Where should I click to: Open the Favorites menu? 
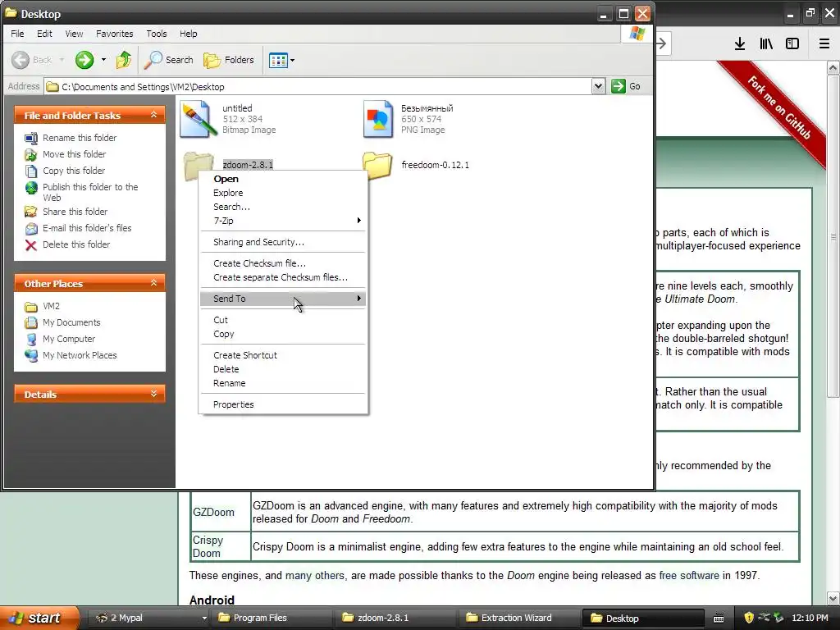coord(115,34)
